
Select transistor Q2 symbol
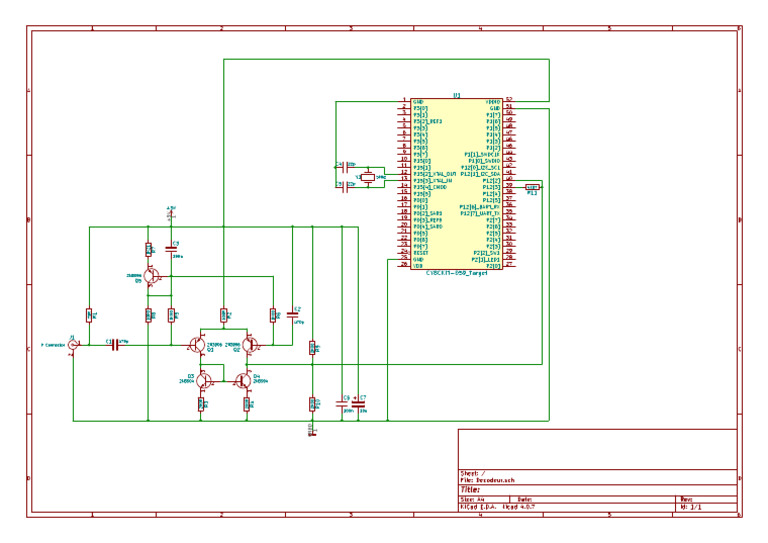(x=251, y=345)
